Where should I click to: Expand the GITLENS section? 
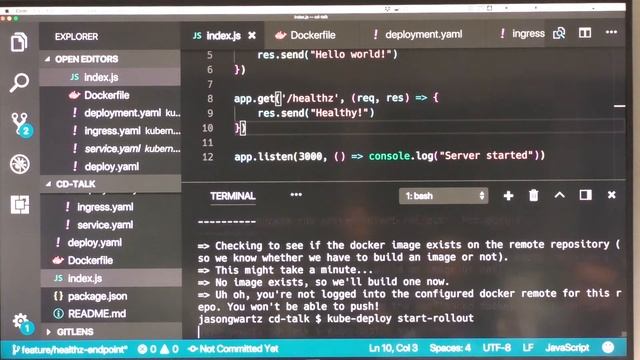(x=110, y=332)
